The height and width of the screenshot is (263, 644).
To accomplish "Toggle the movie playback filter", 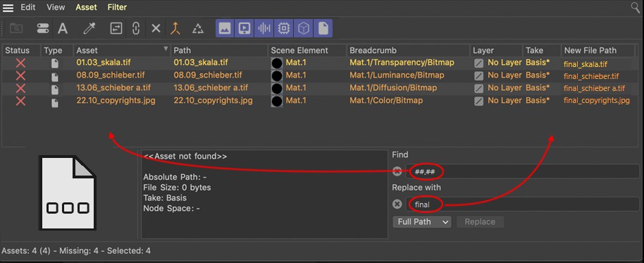I will (244, 28).
